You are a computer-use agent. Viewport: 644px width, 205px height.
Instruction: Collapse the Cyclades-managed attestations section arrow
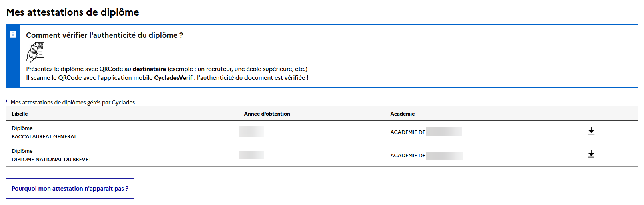(x=7, y=101)
